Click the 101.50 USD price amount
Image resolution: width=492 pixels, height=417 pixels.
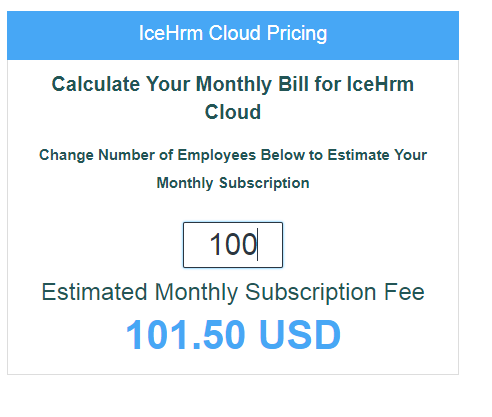(233, 335)
